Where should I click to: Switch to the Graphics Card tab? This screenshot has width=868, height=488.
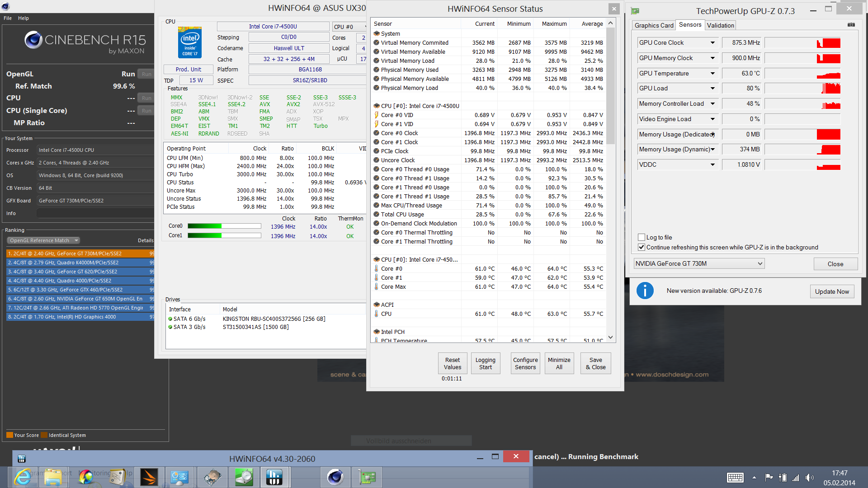tap(654, 25)
